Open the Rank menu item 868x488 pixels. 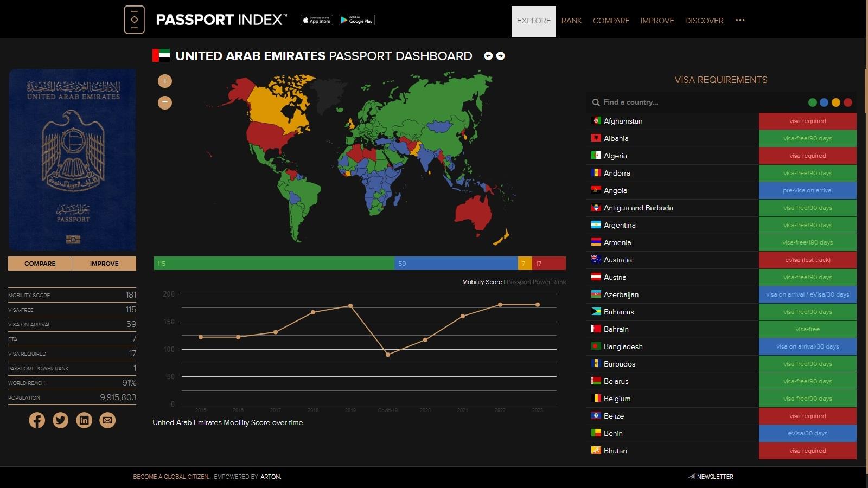coord(571,21)
